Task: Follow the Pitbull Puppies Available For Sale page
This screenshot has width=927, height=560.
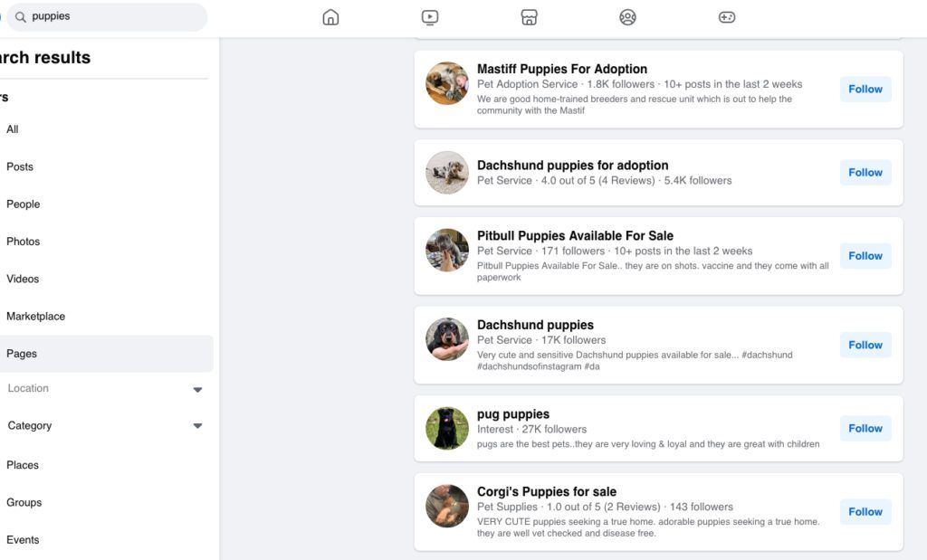Action: pyautogui.click(x=865, y=256)
